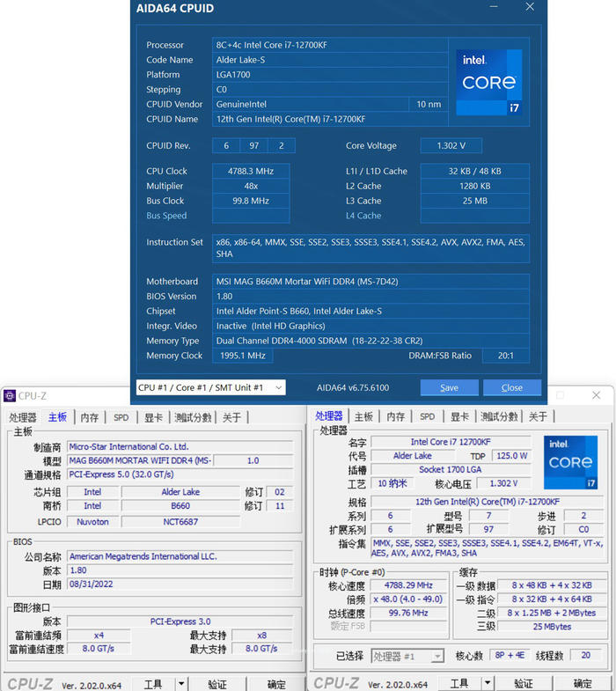Click the BIOS 公司名称 American Megatrends field
The width and height of the screenshot is (616, 691).
[x=180, y=556]
